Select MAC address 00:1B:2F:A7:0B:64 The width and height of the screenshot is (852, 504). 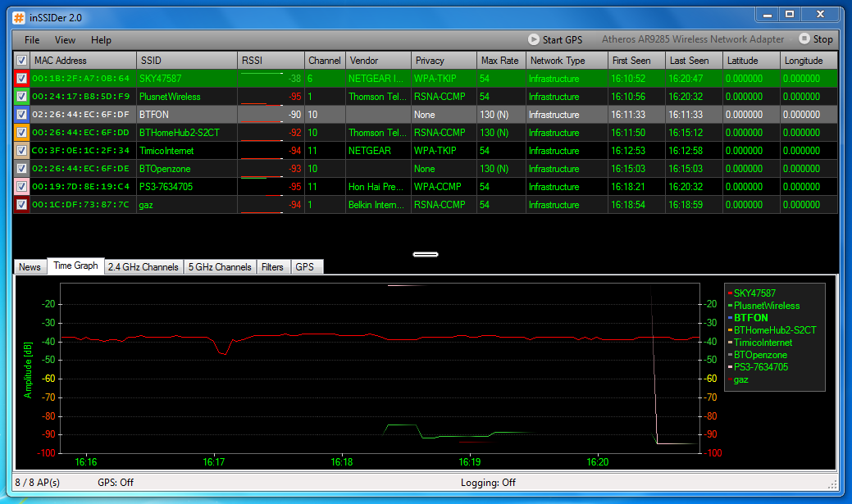(x=81, y=78)
